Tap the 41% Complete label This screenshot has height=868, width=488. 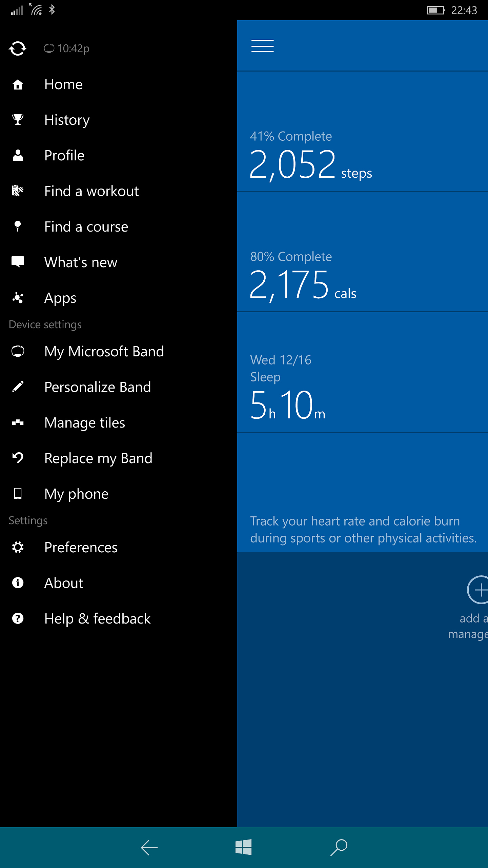(291, 136)
